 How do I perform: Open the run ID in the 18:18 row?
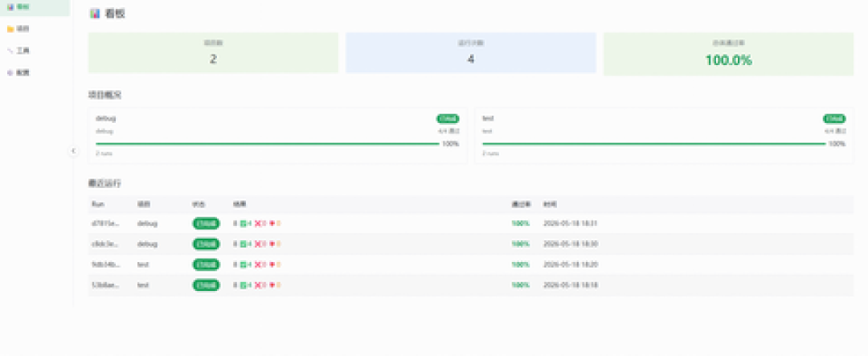click(104, 285)
